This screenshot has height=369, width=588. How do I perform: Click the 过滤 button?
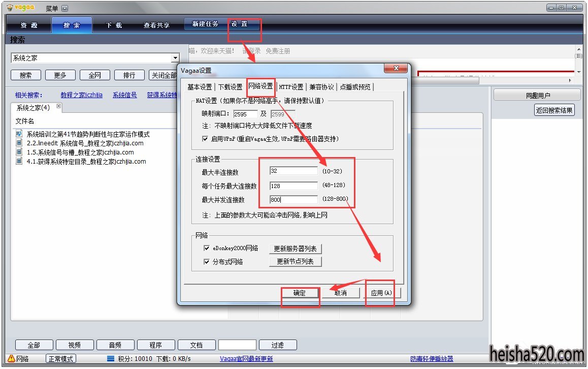278,345
